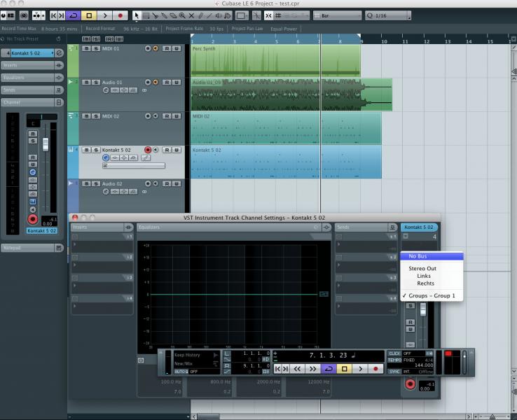This screenshot has width=517, height=420.
Task: Select the MIDI 02 part in arrangement
Action: click(286, 129)
